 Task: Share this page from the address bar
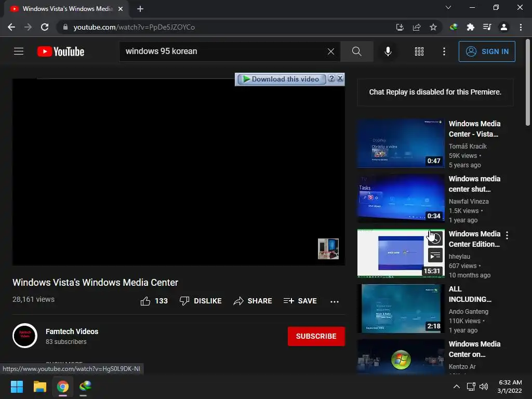pyautogui.click(x=417, y=27)
